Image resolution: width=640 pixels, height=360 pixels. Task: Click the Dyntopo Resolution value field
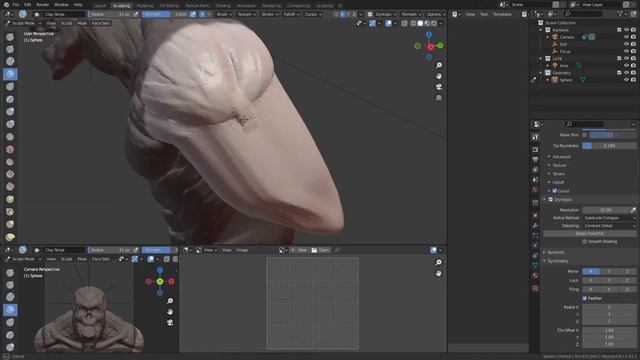(605, 210)
